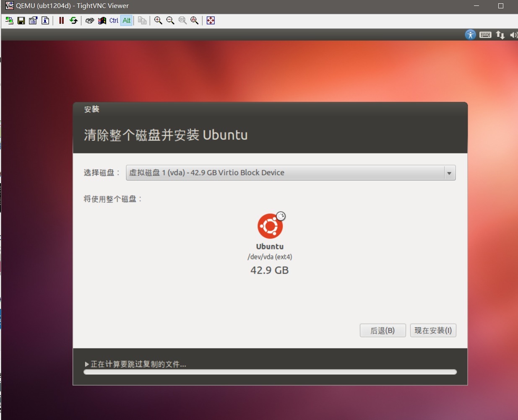Refresh the remote screen
Image resolution: width=518 pixels, height=420 pixels.
click(x=73, y=21)
